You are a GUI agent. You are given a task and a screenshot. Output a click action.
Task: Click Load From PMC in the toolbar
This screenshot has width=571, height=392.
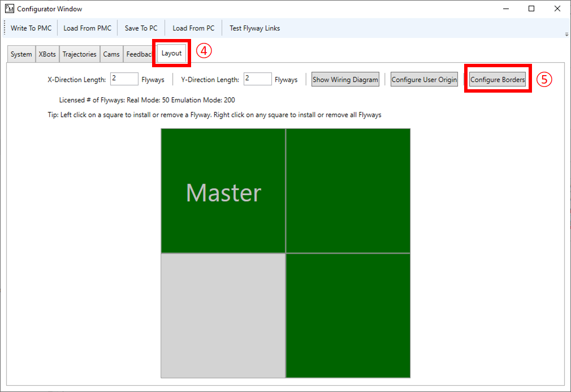(88, 28)
